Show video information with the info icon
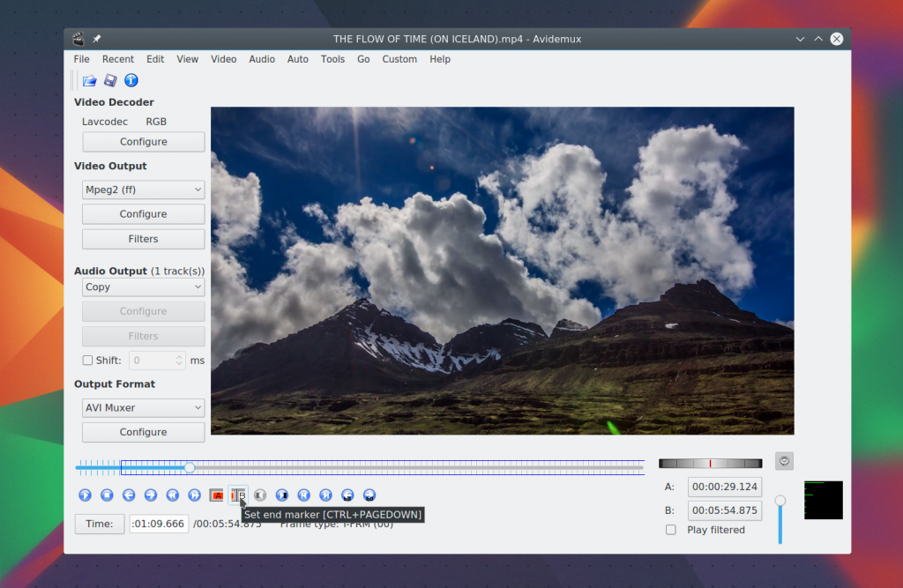 (131, 80)
